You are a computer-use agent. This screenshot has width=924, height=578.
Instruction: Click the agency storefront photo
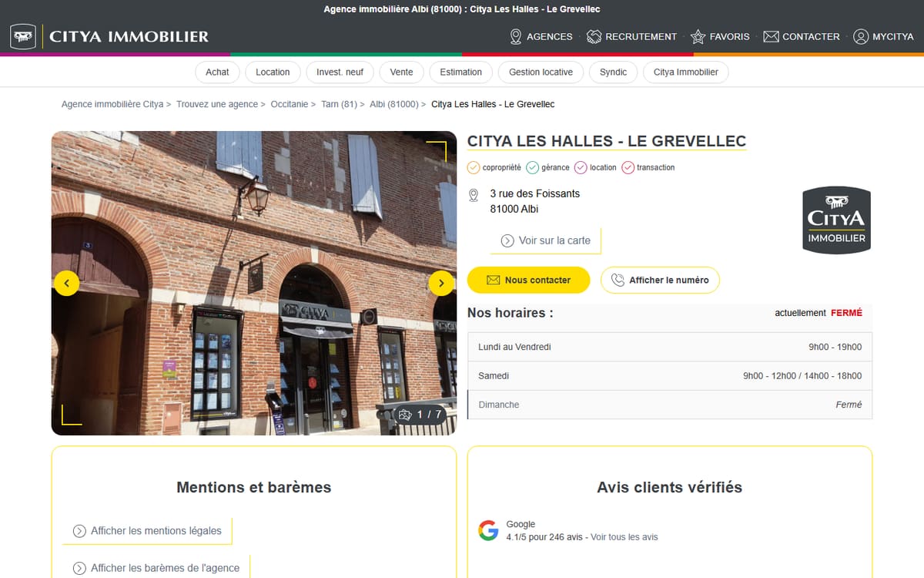[254, 283]
